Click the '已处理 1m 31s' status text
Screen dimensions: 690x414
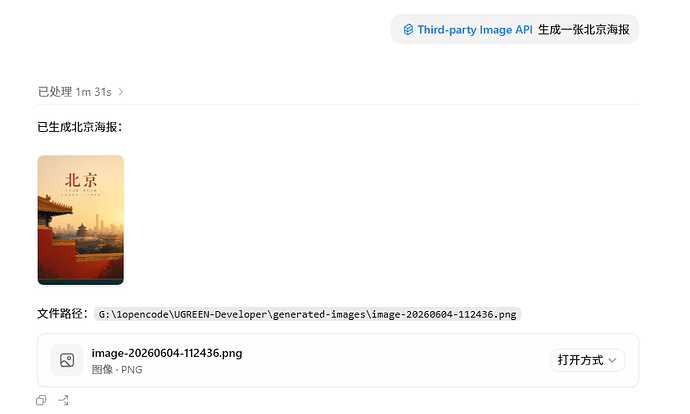coord(74,92)
